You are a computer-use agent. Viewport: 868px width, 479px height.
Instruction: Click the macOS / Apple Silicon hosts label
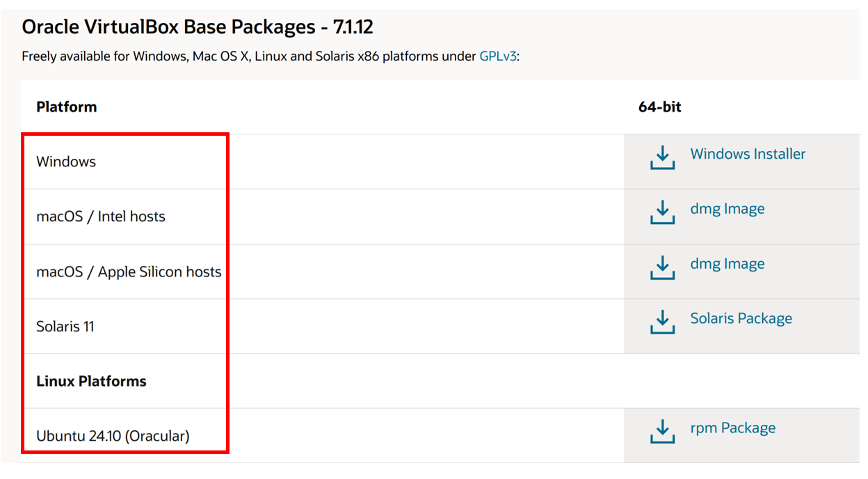(129, 272)
